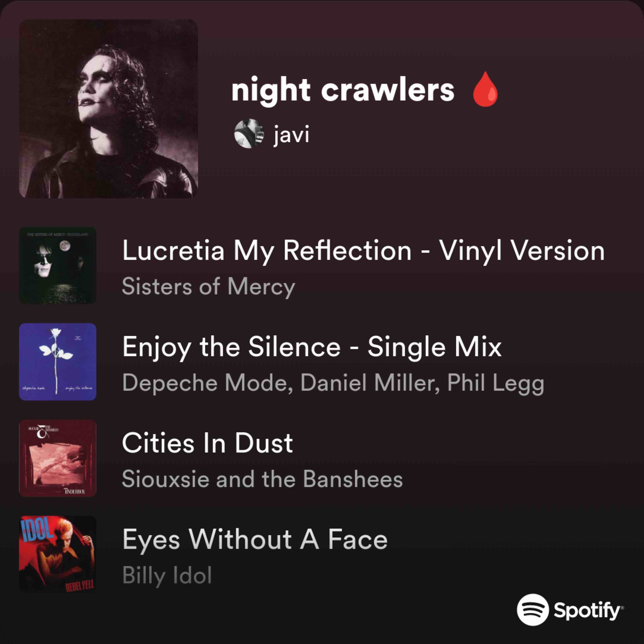Play the Eyes Without A Face track

[255, 540]
